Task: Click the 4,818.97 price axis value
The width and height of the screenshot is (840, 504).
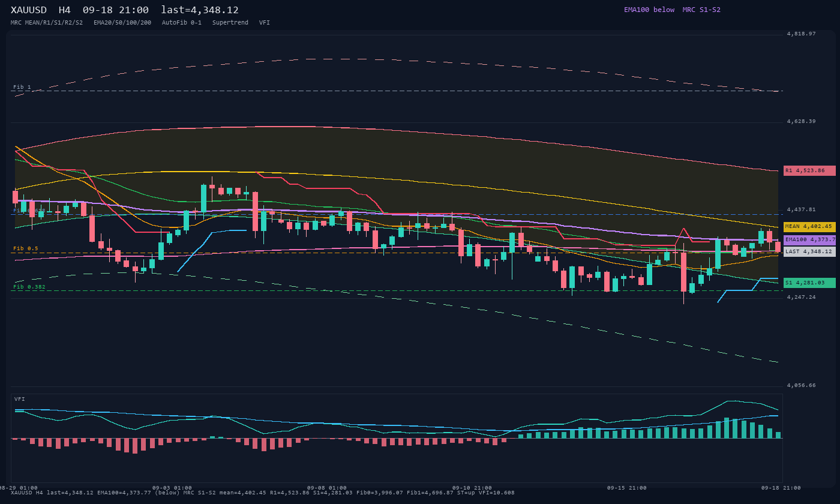Action: [x=802, y=34]
